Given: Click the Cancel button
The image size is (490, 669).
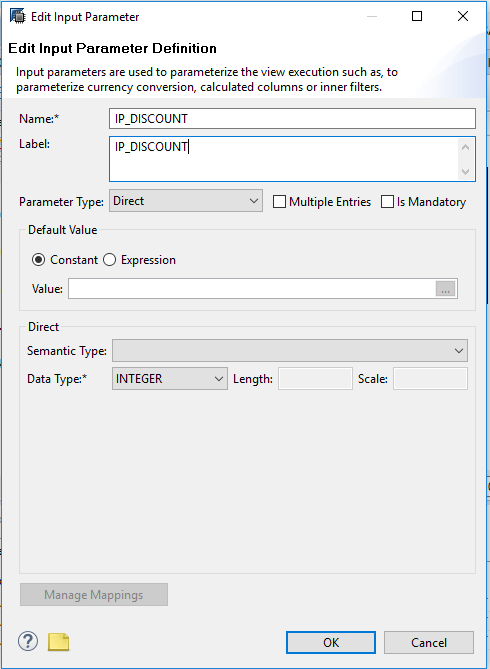Looking at the screenshot, I should pyautogui.click(x=429, y=643).
